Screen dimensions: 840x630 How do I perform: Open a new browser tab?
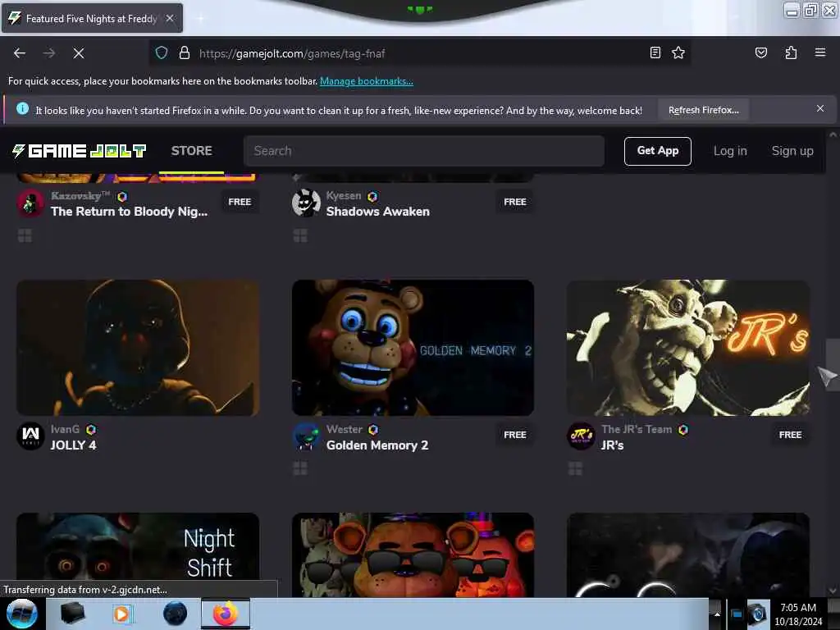pos(200,18)
